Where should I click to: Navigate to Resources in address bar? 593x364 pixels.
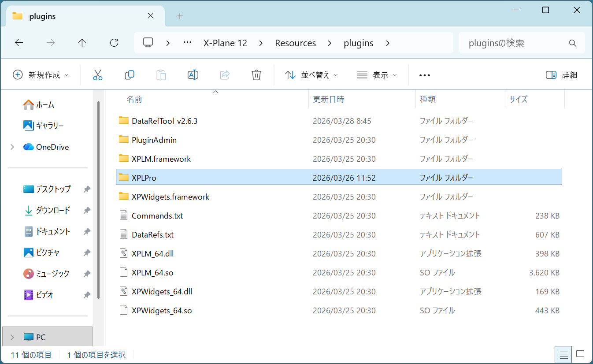coord(296,43)
